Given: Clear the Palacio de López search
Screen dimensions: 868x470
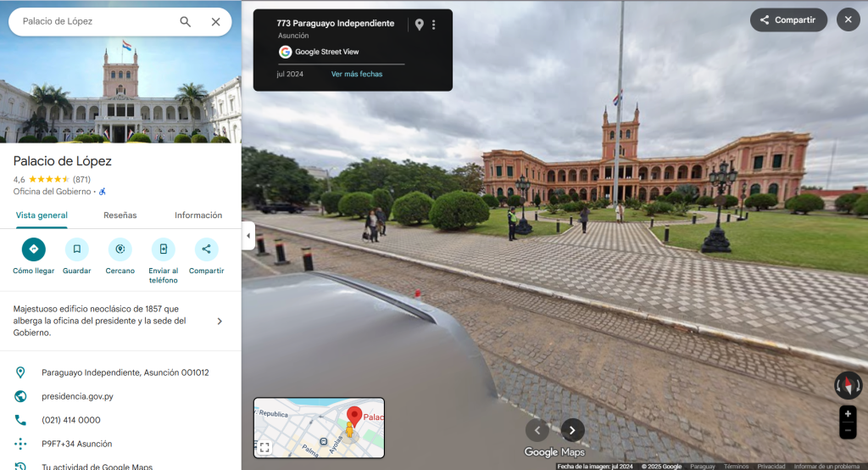Looking at the screenshot, I should pos(215,22).
